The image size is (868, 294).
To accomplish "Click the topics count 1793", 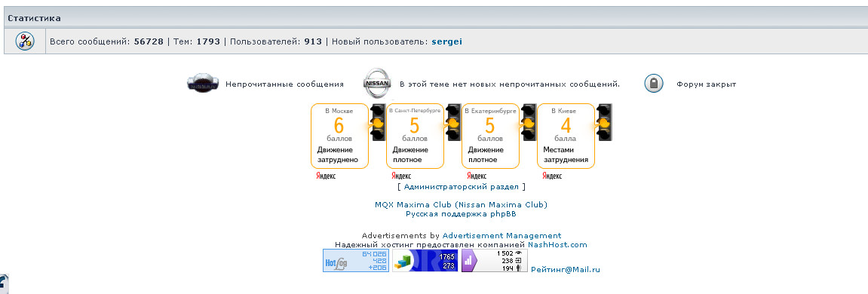I will pos(208,41).
